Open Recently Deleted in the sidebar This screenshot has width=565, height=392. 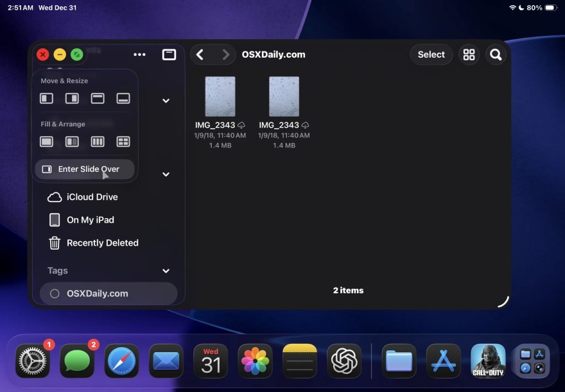(x=103, y=243)
